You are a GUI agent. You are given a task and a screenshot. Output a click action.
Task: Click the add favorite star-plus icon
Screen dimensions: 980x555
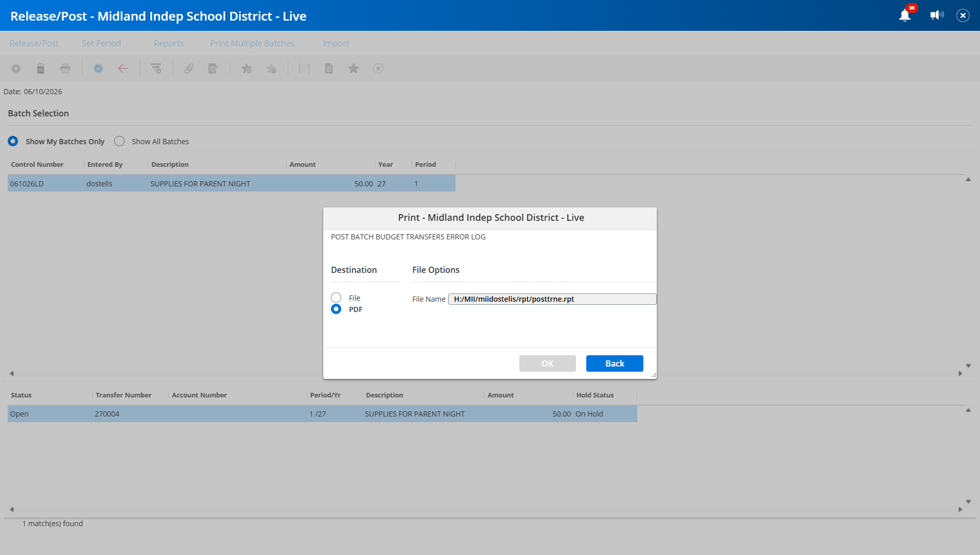247,68
